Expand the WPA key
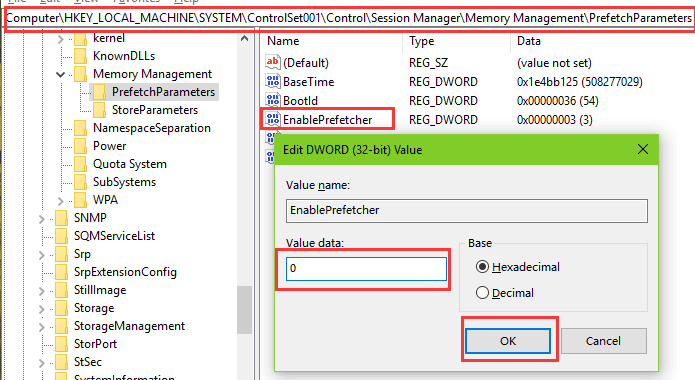Screen dimensions: 695x380 61,201
